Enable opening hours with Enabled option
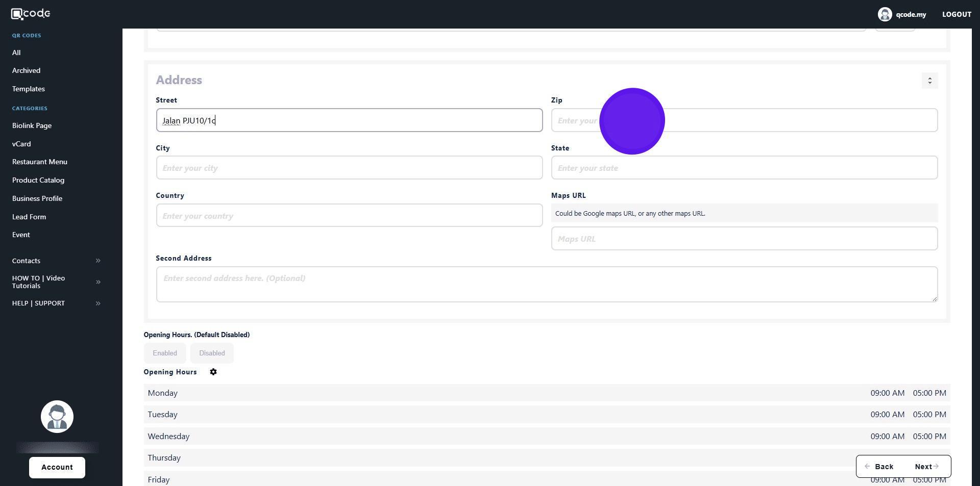Screen dimensions: 980x486 click(x=165, y=353)
